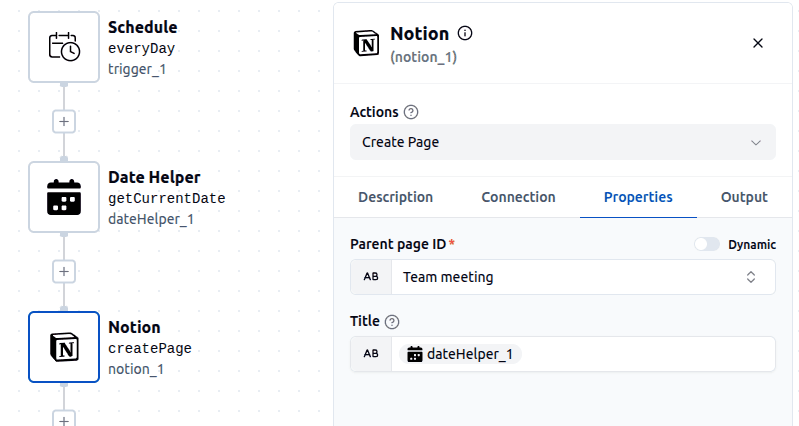Select the Notion createPage node icon
The image size is (799, 426).
pos(64,347)
